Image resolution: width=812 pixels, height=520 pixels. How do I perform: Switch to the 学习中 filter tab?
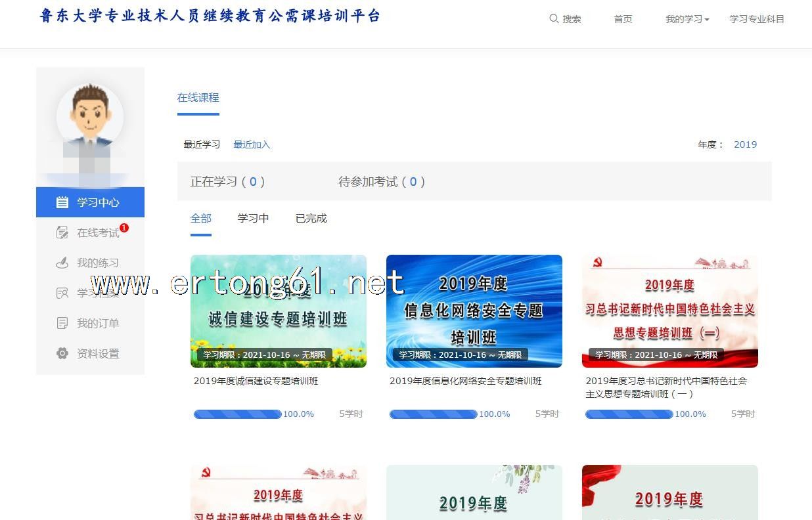tap(253, 218)
